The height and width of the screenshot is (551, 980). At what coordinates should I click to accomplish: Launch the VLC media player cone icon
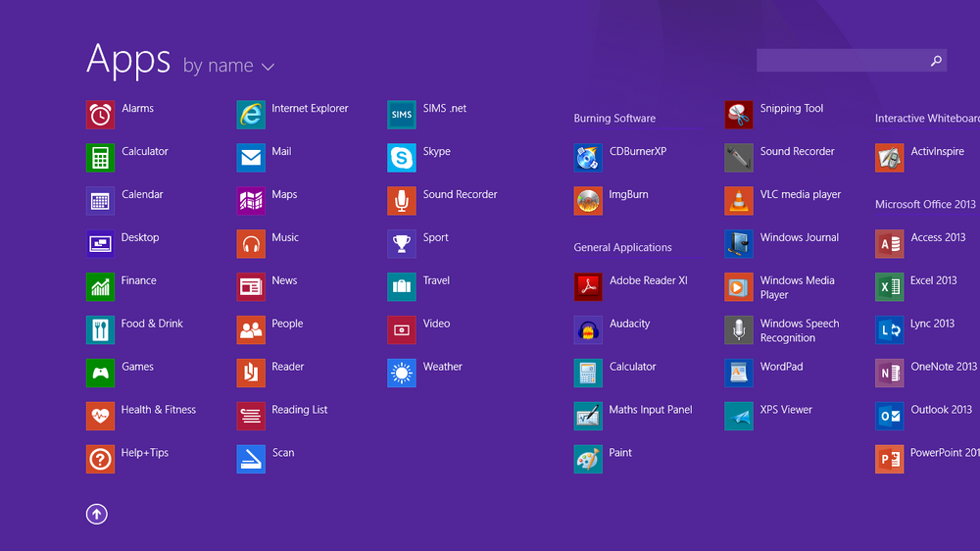click(x=739, y=201)
